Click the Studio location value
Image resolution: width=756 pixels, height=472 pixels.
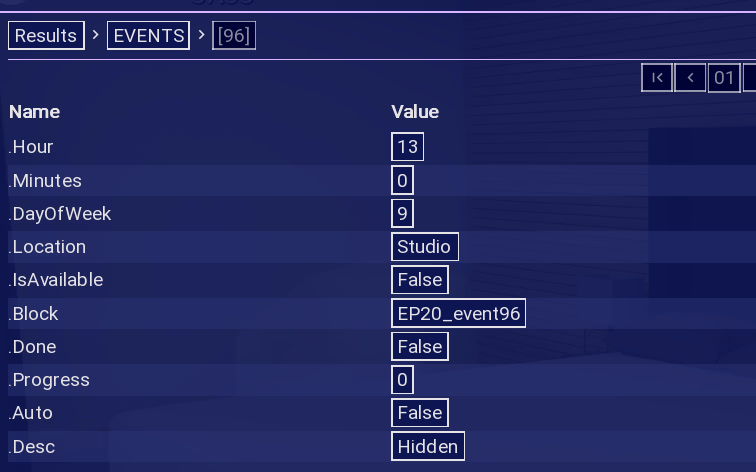click(x=424, y=247)
